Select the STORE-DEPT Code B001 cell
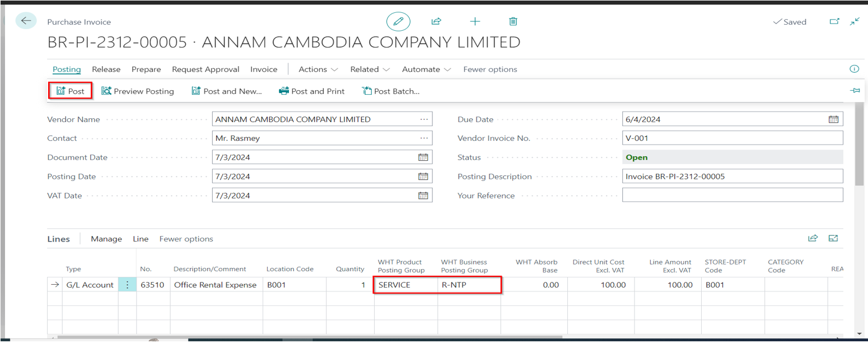This screenshot has width=868, height=343. point(732,285)
